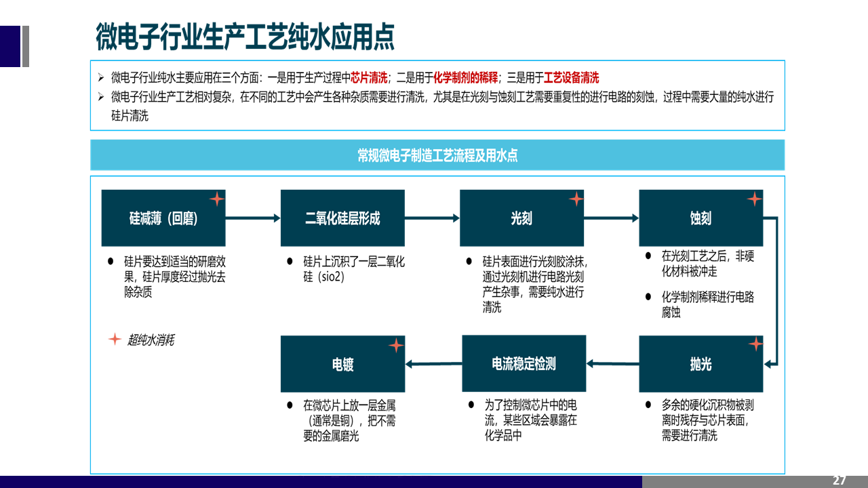This screenshot has width=868, height=488.
Task: Select the red text 工艺设备清洗
Action: pyautogui.click(x=571, y=78)
